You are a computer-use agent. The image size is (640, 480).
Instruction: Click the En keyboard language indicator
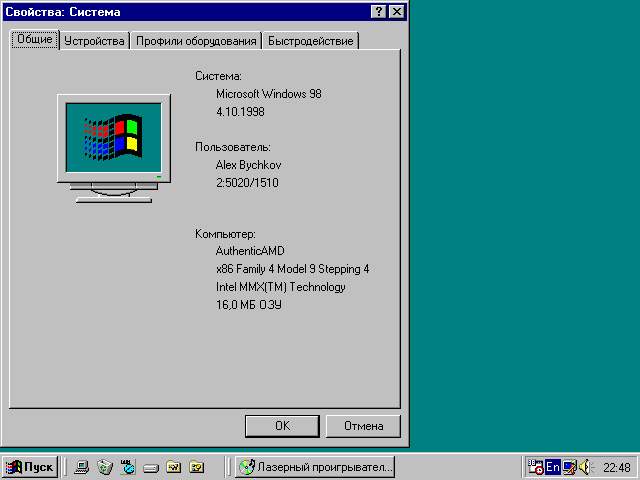(553, 467)
